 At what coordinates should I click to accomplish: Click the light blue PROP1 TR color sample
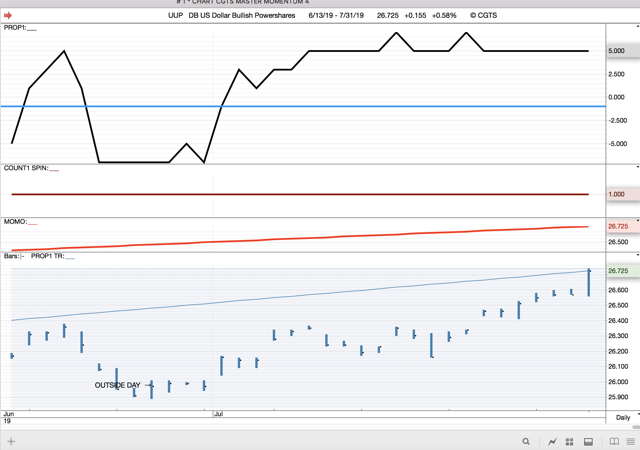coord(70,258)
